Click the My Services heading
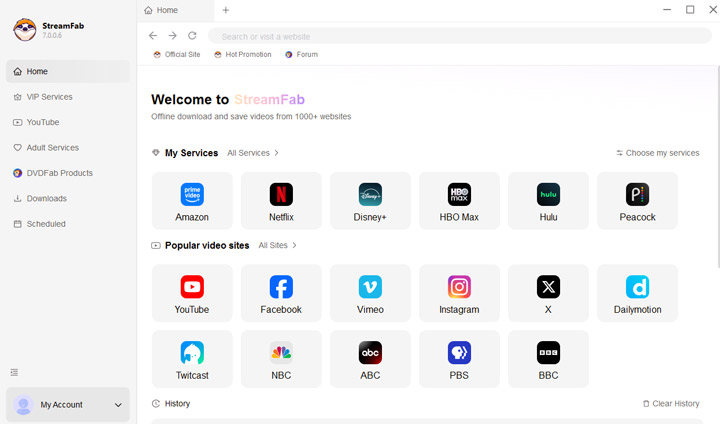Viewport: 720px width, 424px height. (191, 153)
